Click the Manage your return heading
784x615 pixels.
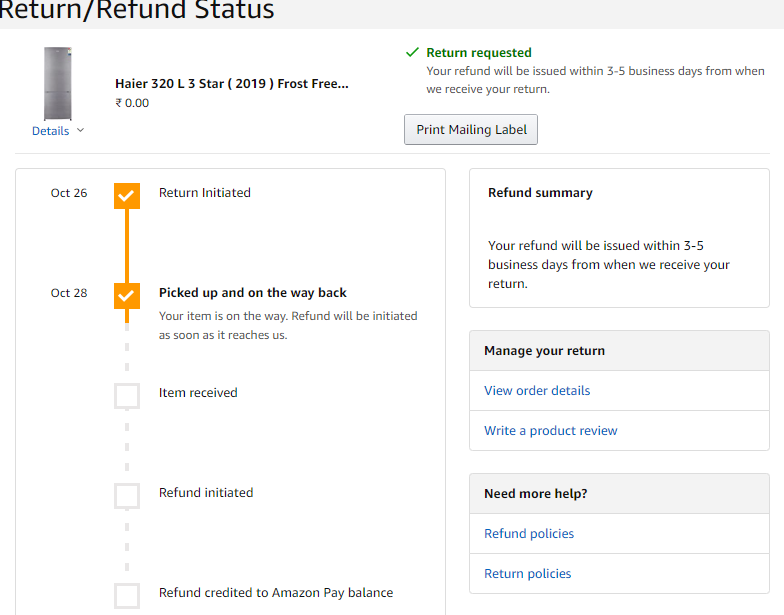click(x=544, y=350)
